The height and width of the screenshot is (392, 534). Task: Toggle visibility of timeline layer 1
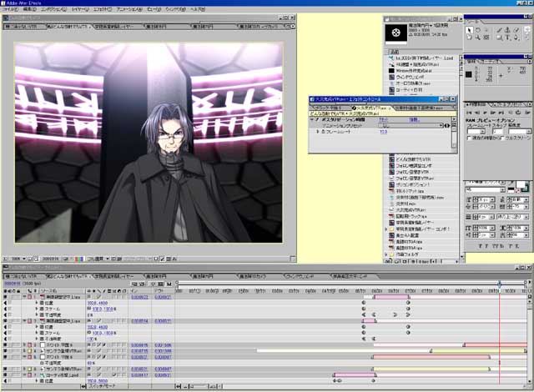coord(5,297)
